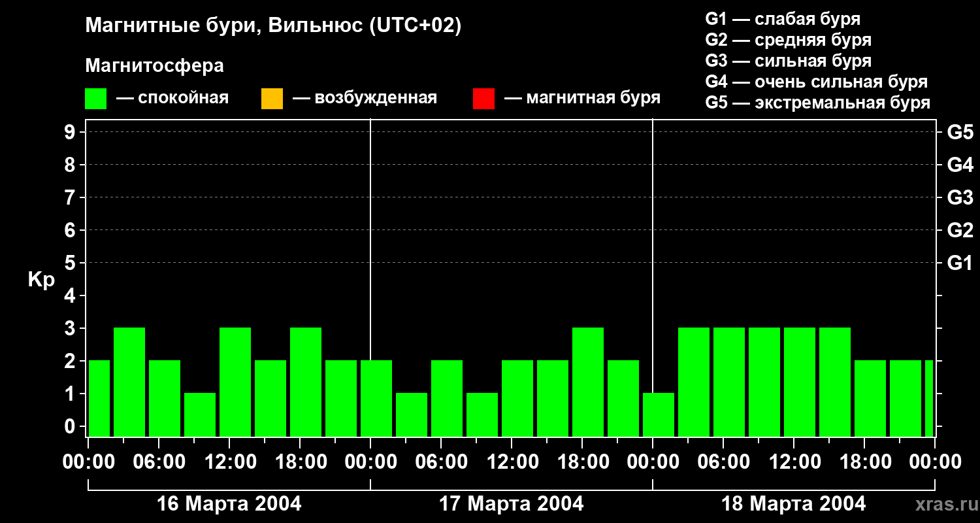Select the 'G2 — средняя буря' legend line
Image resolution: width=980 pixels, height=523 pixels.
[x=789, y=40]
